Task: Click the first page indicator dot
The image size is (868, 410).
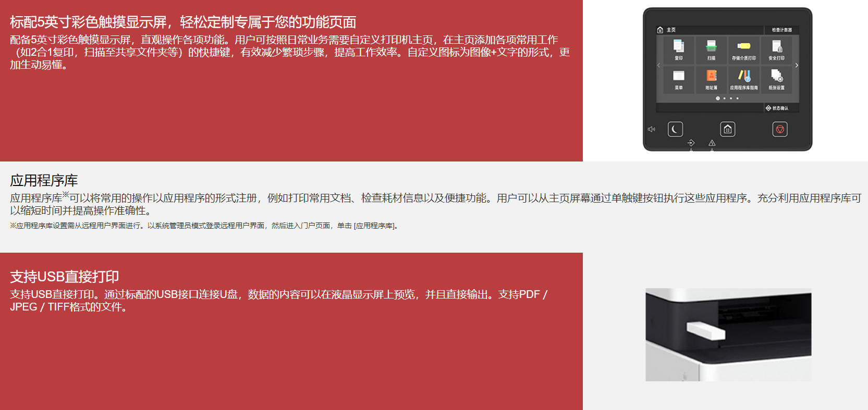Action: 718,98
